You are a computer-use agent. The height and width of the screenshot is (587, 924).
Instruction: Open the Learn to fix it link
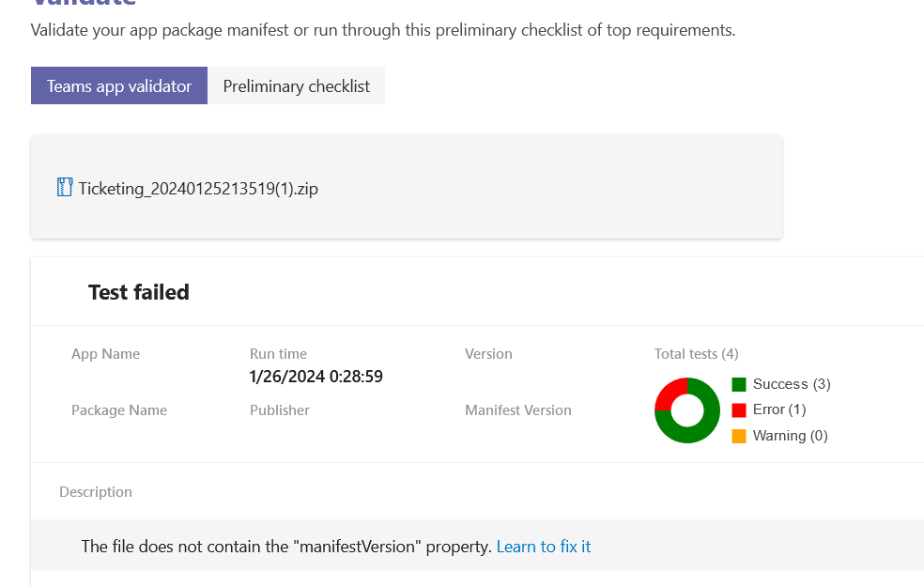click(x=544, y=546)
